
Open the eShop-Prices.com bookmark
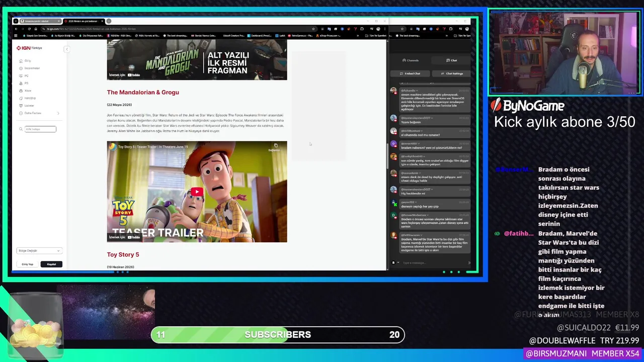pyautogui.click(x=328, y=36)
